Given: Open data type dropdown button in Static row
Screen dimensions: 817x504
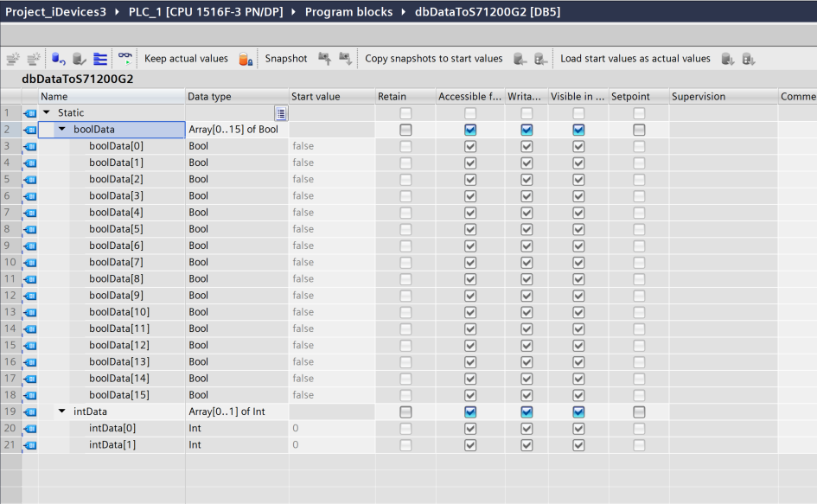Looking at the screenshot, I should [x=281, y=113].
